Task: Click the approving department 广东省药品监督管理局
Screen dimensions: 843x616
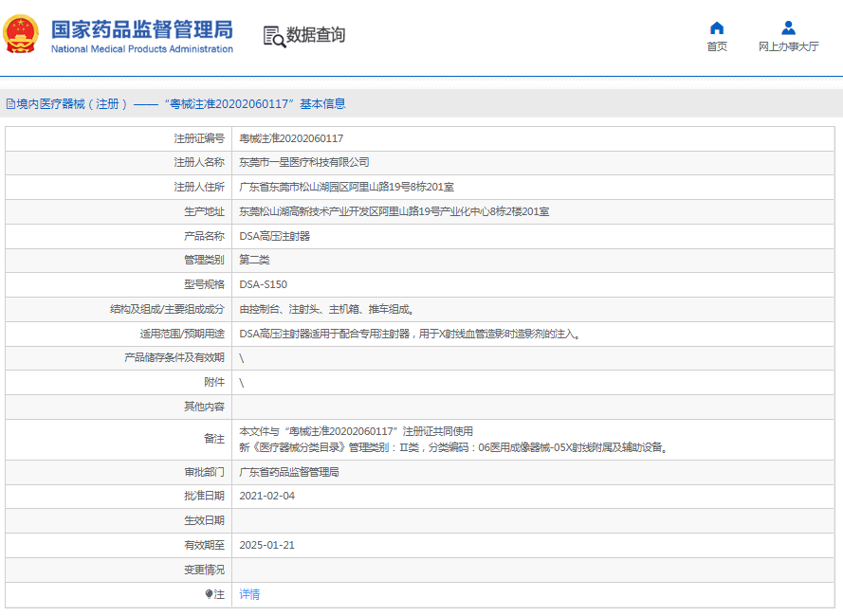Action: tap(288, 472)
